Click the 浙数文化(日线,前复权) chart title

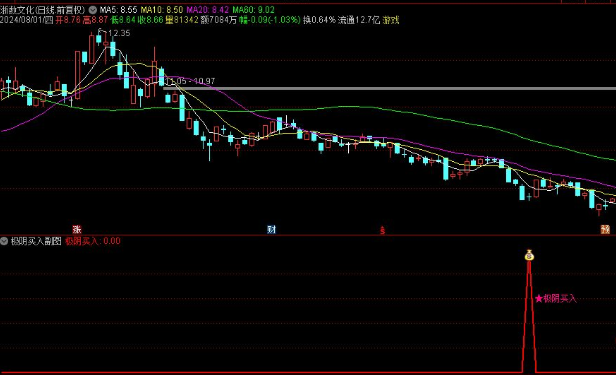(43, 10)
